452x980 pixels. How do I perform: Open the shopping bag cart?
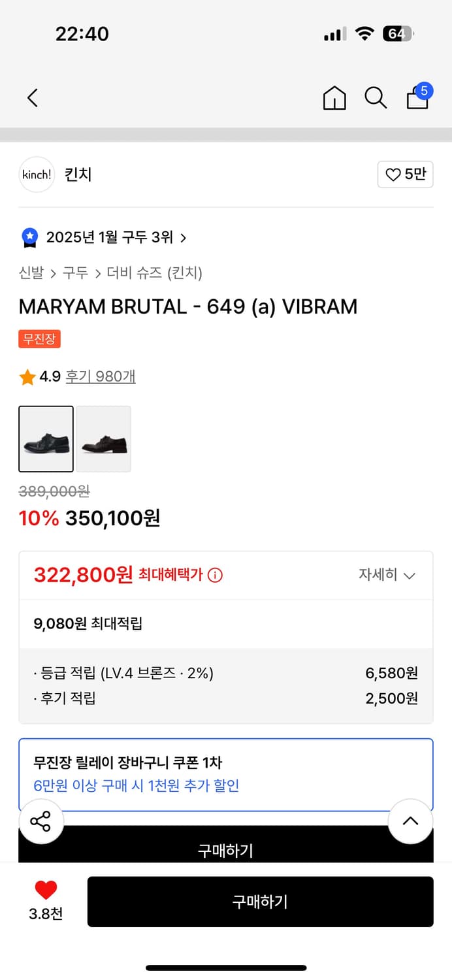pos(418,98)
